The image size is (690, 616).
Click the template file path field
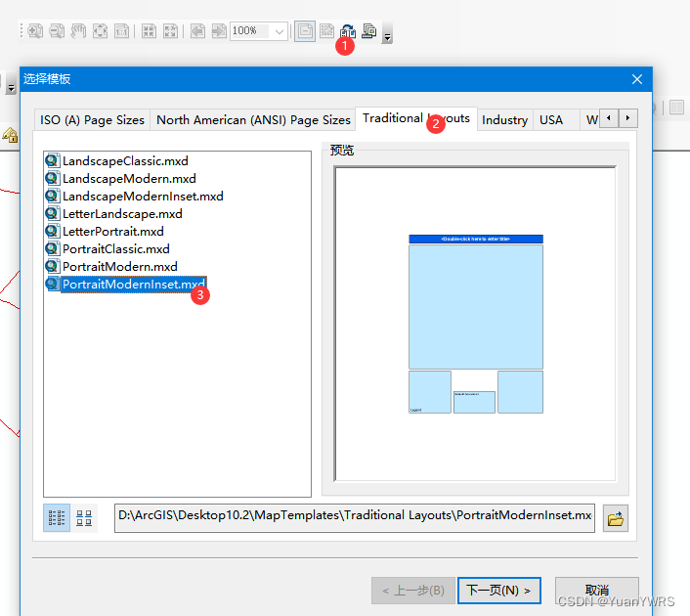355,518
